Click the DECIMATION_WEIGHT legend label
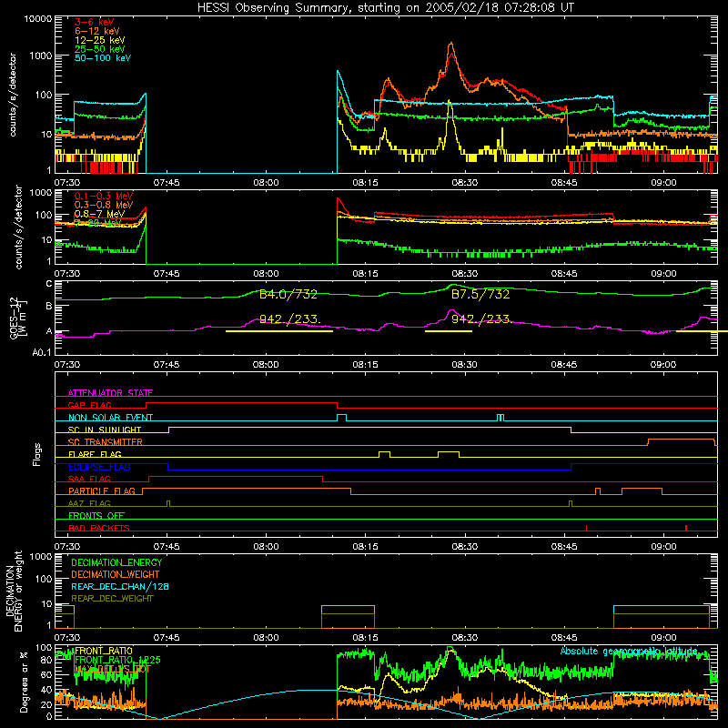 pos(116,574)
